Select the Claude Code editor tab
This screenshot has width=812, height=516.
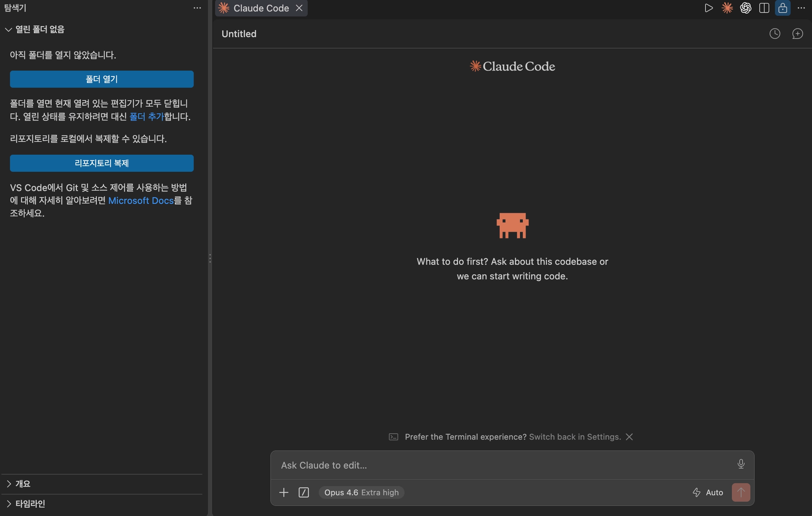261,8
